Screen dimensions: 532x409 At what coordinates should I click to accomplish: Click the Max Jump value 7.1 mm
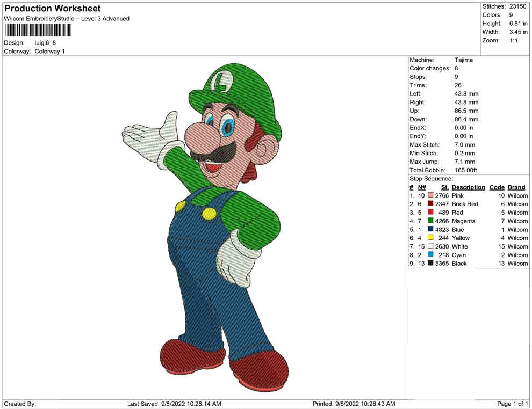tap(465, 162)
